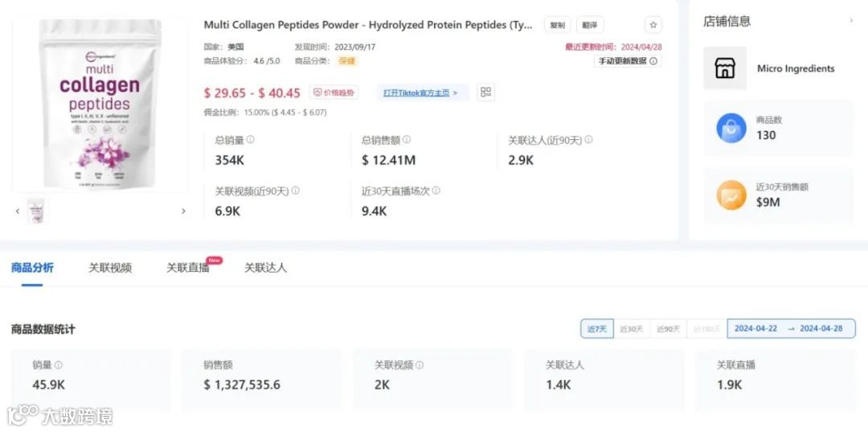Click the 销量 value 45.9K

[49, 385]
